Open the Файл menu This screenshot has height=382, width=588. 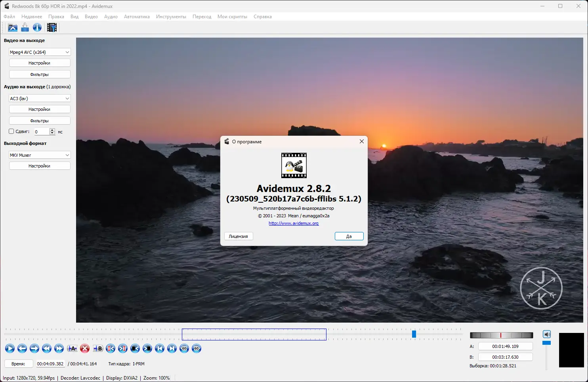coord(9,17)
